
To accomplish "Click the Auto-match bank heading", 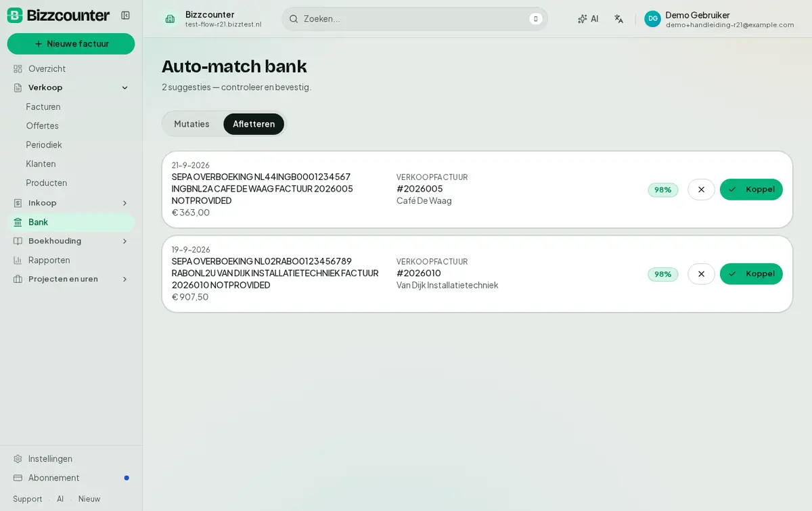I will (x=234, y=66).
